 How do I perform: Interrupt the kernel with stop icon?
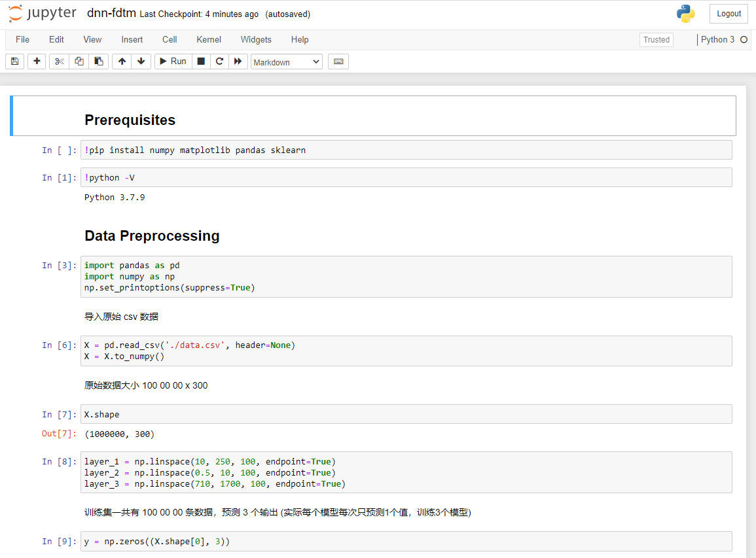pos(201,61)
